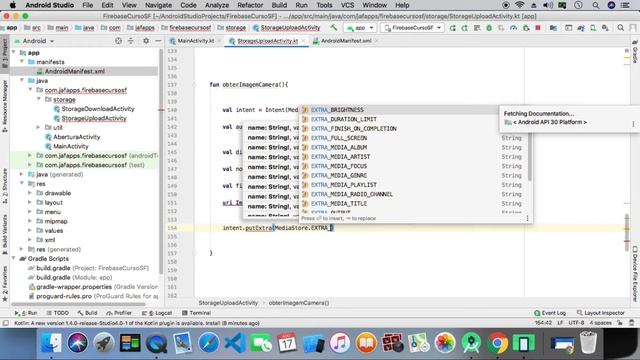This screenshot has width=640, height=360.
Task: Stop the running app with red square
Action: [538, 28]
